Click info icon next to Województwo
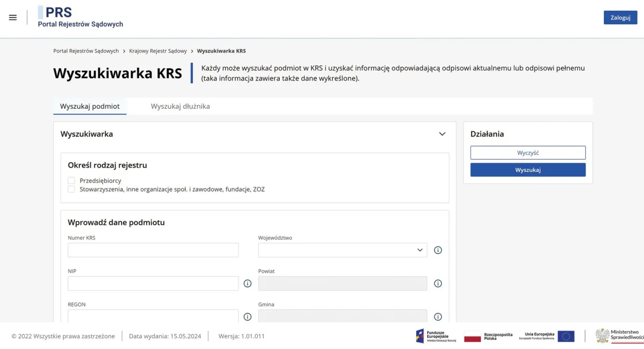The height and width of the screenshot is (349, 644). [x=438, y=250]
